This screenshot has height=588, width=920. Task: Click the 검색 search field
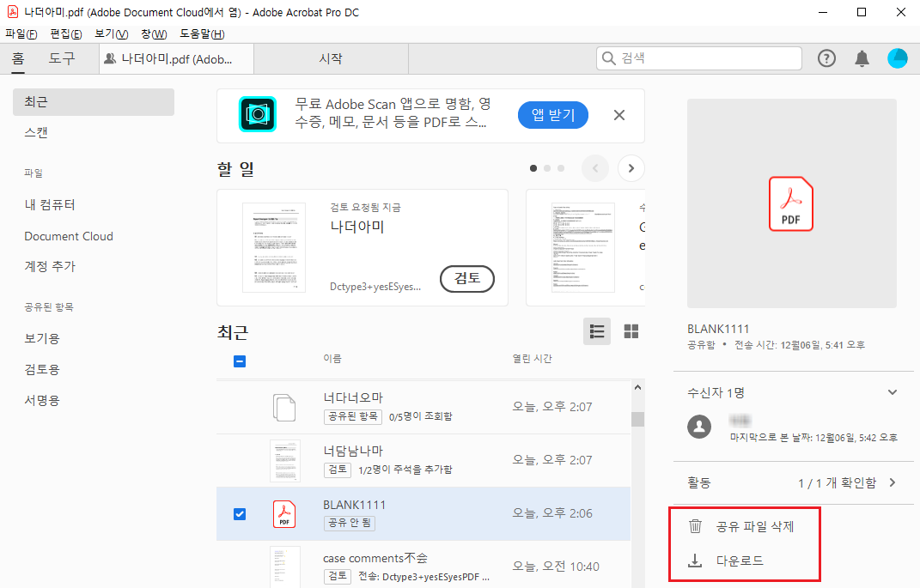pos(698,58)
